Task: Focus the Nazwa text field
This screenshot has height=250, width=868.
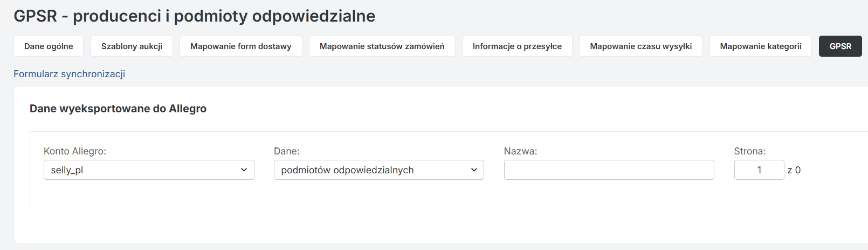Action: [x=609, y=170]
